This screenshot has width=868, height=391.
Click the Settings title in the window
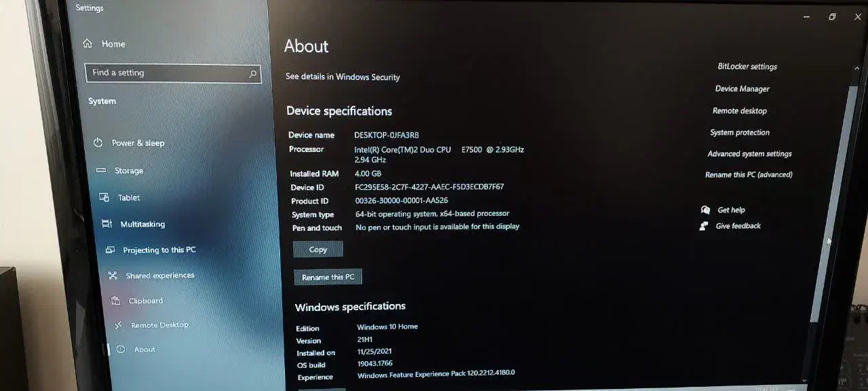[90, 8]
